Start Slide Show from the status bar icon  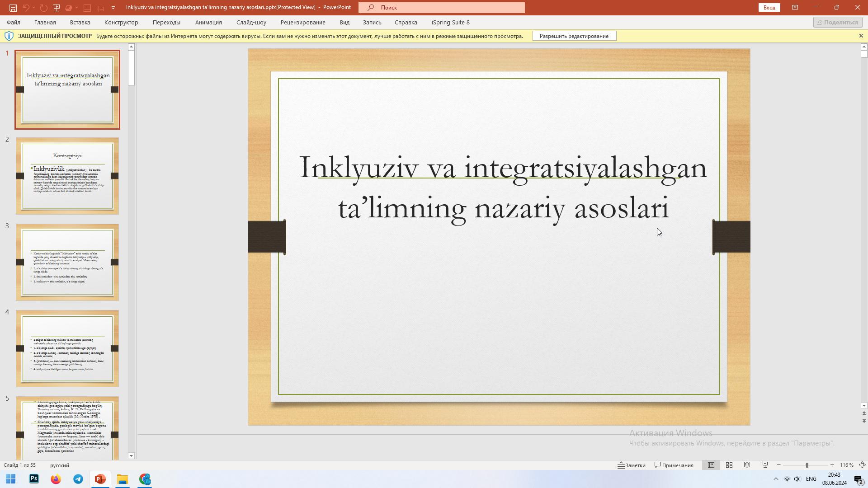(765, 465)
